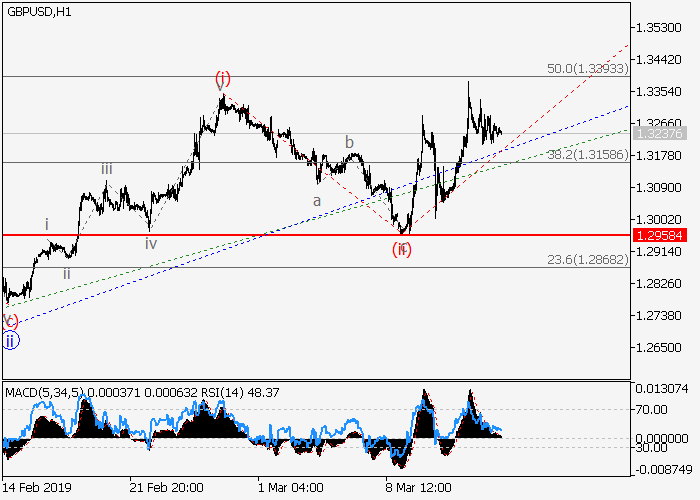Select the gray 1.32376 current price tag
Screen dimensions: 700x500
coord(659,133)
